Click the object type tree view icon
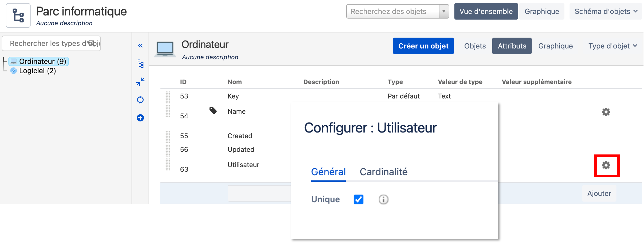Viewport: 644px width, 244px height. 141,64
